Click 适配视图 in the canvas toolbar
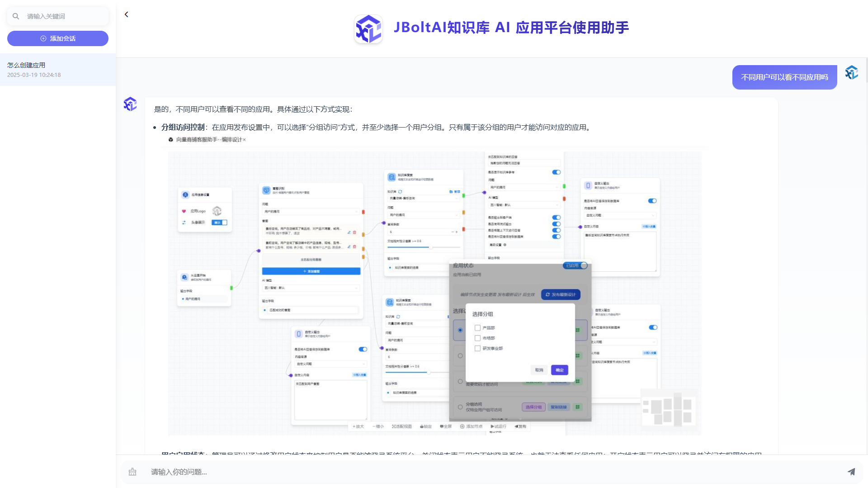The height and width of the screenshot is (488, 868). (x=402, y=426)
